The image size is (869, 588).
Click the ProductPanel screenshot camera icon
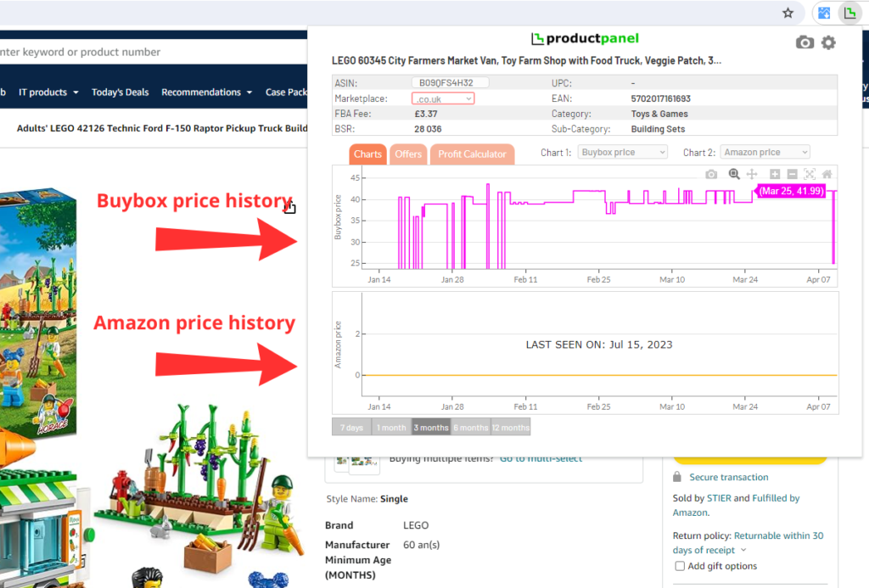coord(805,42)
